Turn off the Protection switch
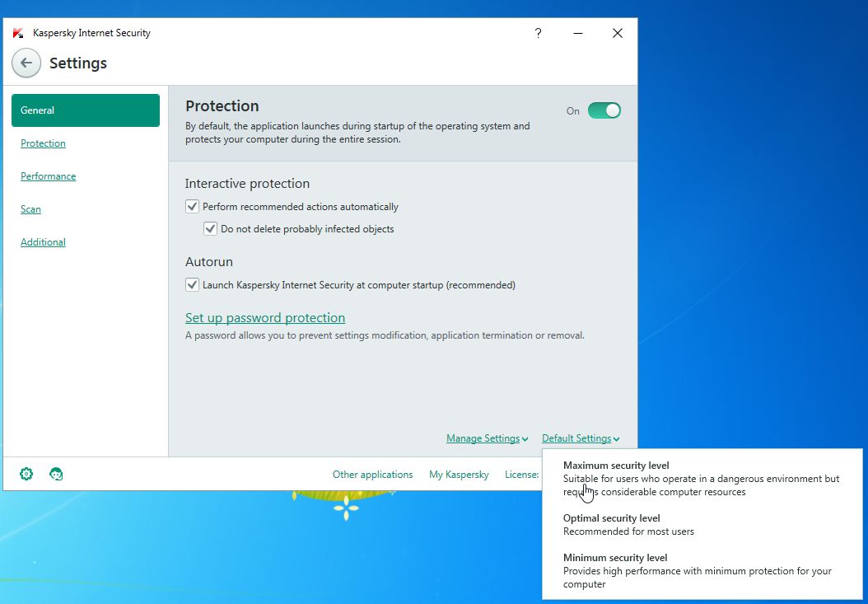Image resolution: width=868 pixels, height=604 pixels. [x=604, y=110]
